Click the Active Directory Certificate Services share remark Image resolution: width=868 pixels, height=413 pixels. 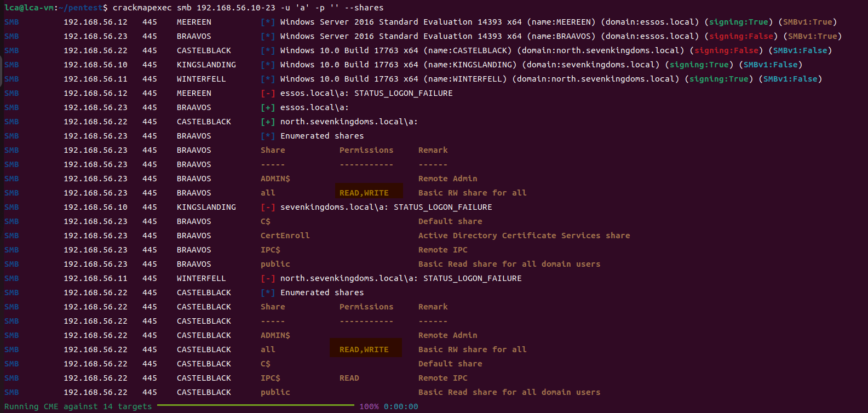[524, 236]
